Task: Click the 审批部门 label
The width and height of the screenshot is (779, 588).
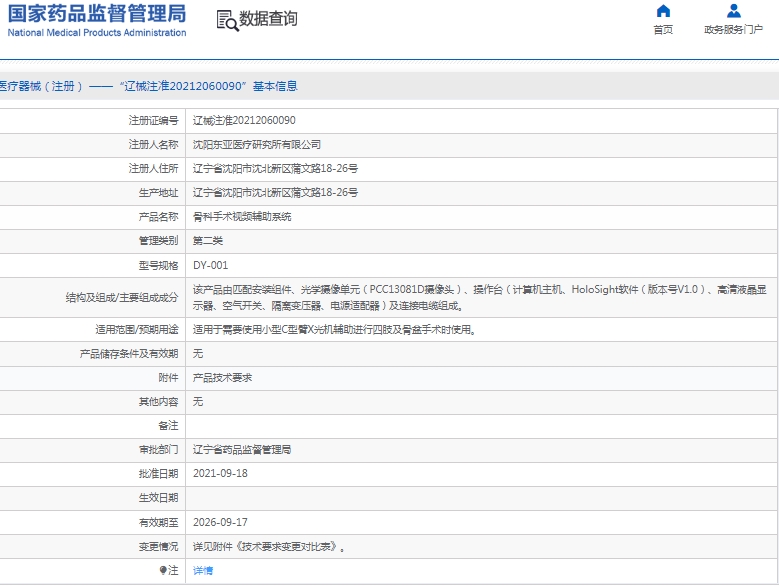Action: click(158, 449)
